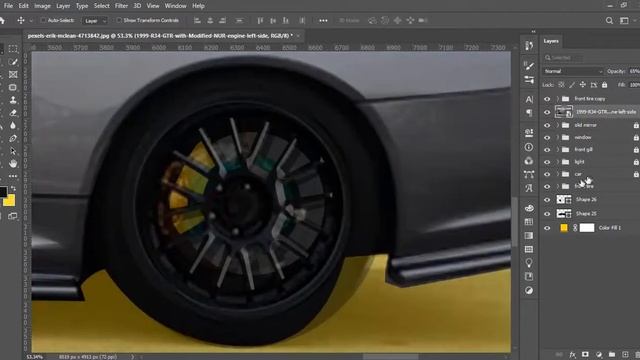Image resolution: width=640 pixels, height=360 pixels.
Task: Select the Rectangular Marquee tool
Action: [x=13, y=49]
